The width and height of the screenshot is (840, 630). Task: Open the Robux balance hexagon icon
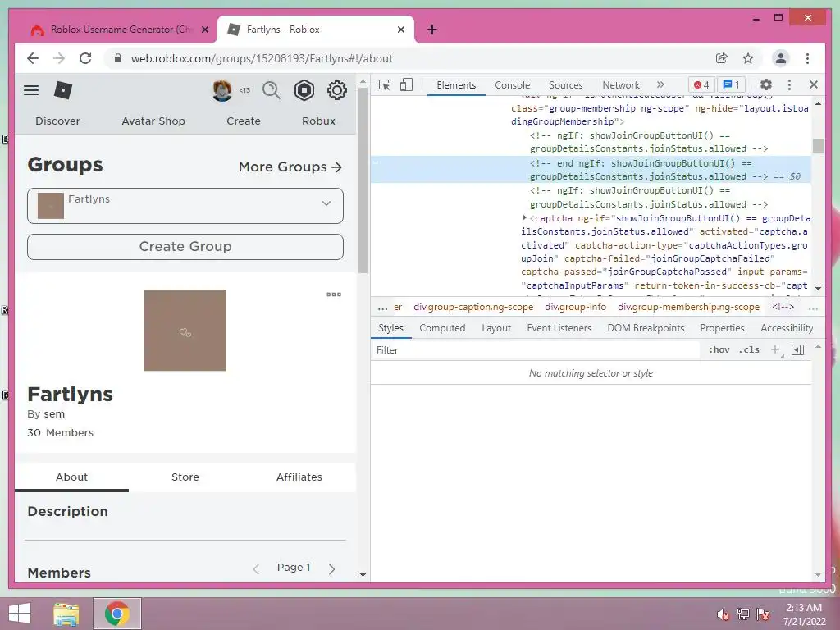(304, 90)
